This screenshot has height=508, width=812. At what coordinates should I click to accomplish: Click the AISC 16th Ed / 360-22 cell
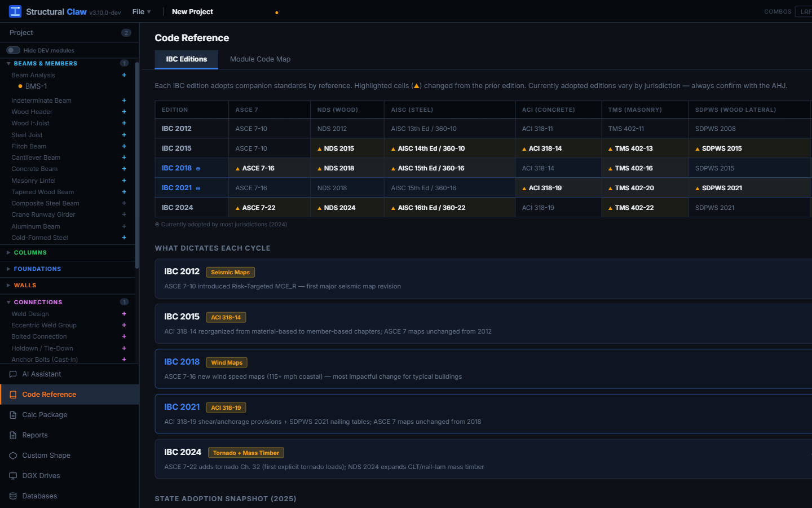pos(450,208)
